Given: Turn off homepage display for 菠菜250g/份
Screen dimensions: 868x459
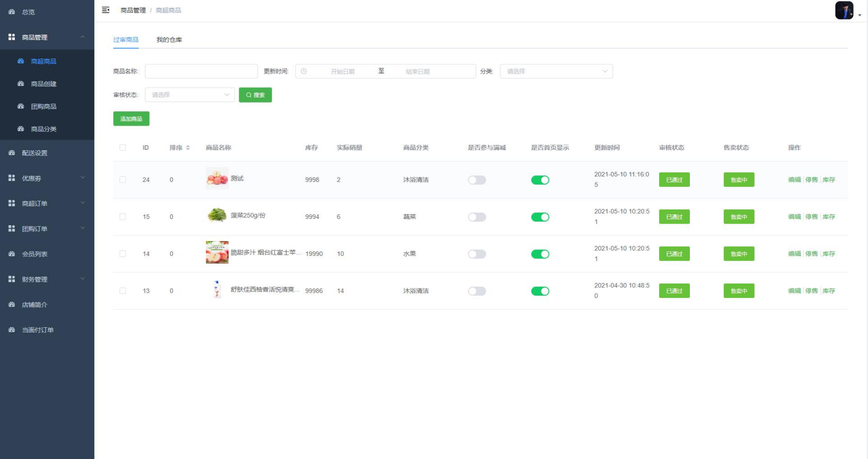Looking at the screenshot, I should point(539,217).
